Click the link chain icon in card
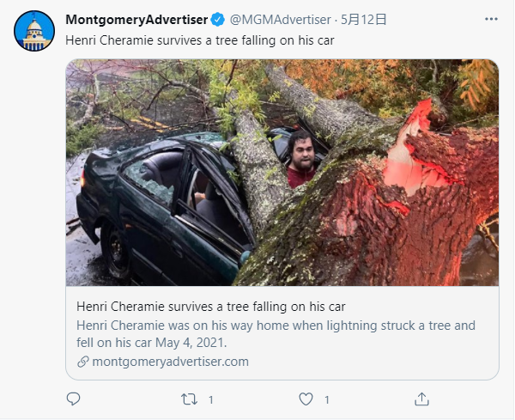The height and width of the screenshot is (420, 515). tap(82, 362)
